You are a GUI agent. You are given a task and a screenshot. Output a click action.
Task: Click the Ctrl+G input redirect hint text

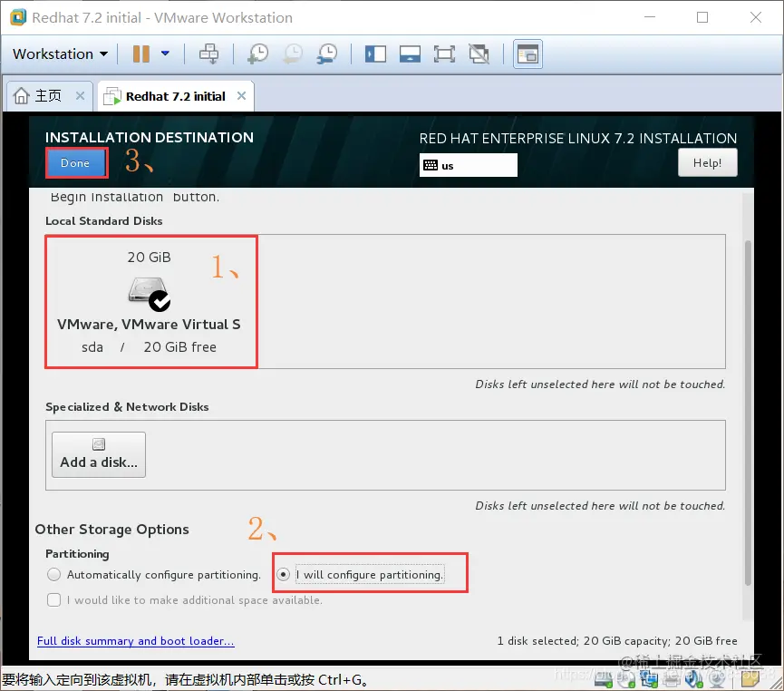tap(186, 679)
